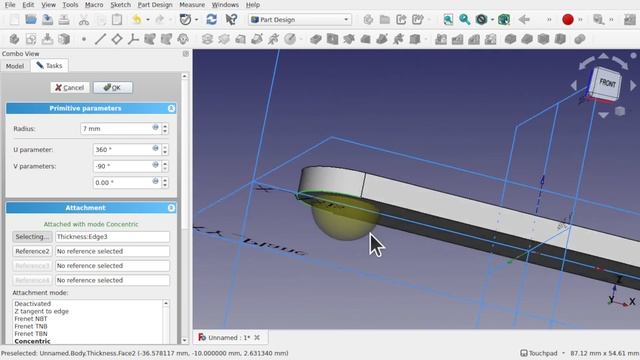Expand the view toolbar overflow chevron
The image size is (640, 360).
[549, 20]
